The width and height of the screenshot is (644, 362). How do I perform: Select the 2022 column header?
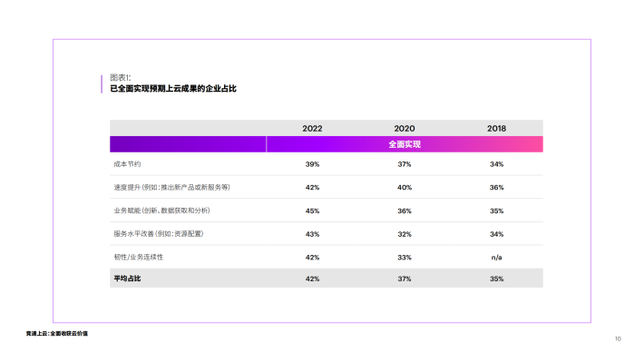click(312, 129)
